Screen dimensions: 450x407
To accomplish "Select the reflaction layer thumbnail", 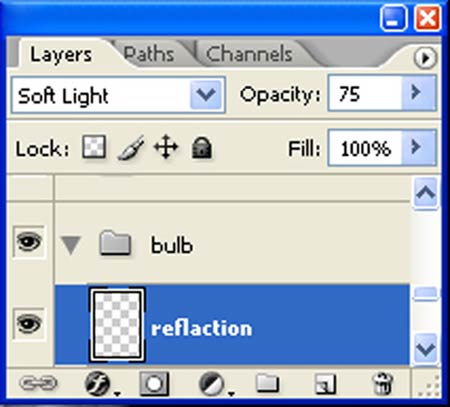I will [x=117, y=325].
